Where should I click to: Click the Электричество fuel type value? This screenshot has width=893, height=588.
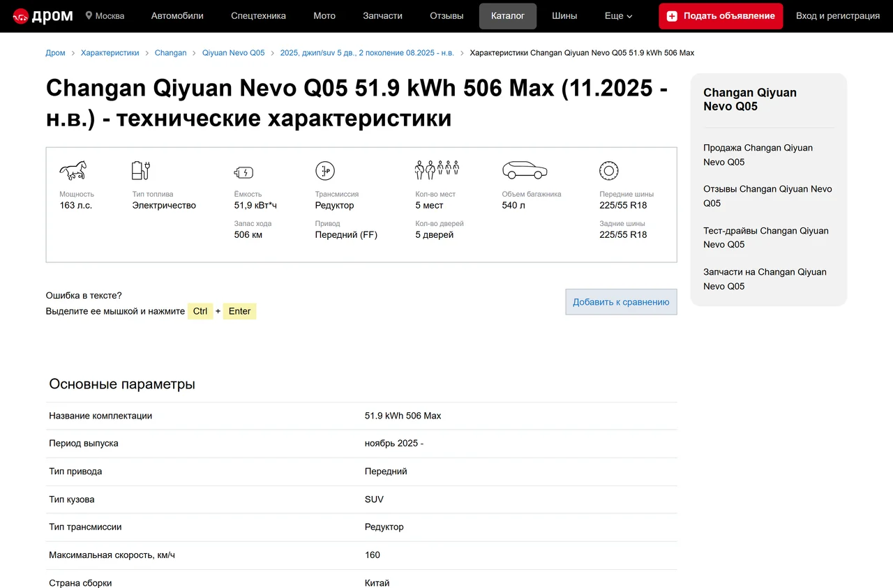pos(164,205)
